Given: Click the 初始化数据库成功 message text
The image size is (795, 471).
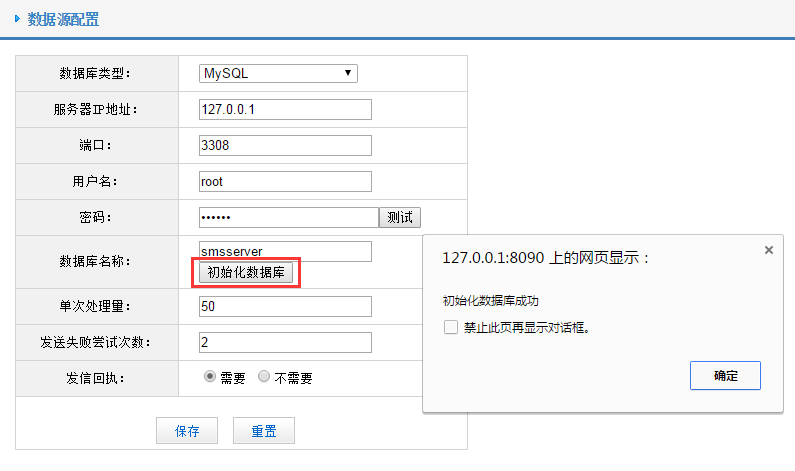Looking at the screenshot, I should 497,300.
